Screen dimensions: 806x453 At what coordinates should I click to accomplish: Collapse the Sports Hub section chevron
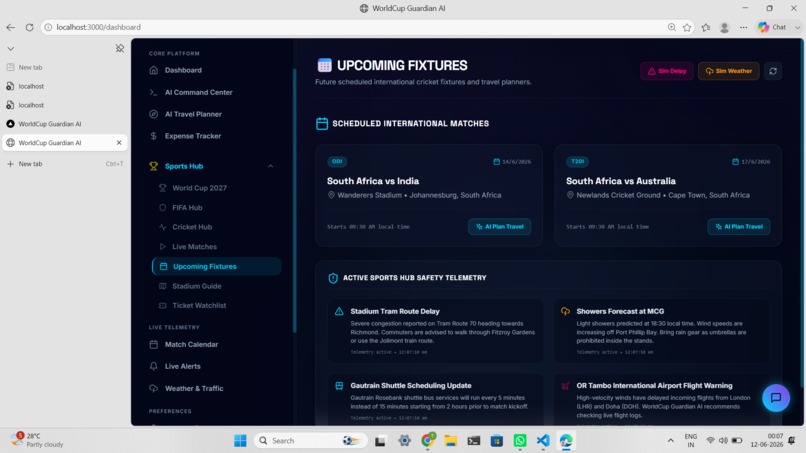click(x=270, y=166)
